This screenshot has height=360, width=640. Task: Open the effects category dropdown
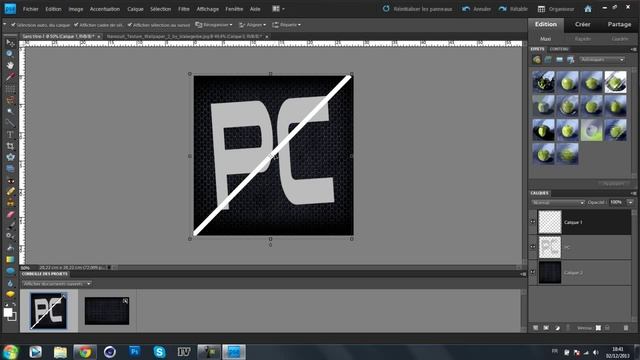602,60
